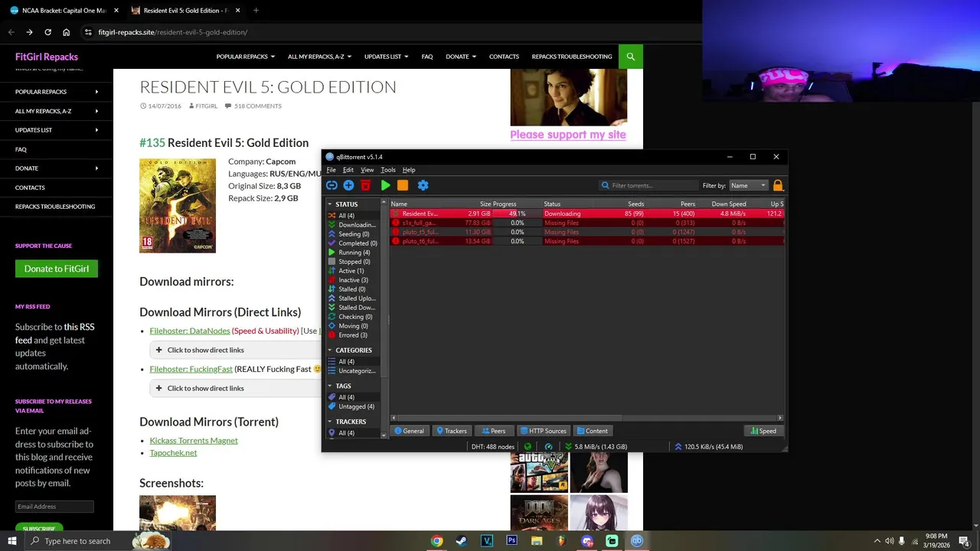The image size is (980, 551).
Task: Click the qBittorrent taskbar icon
Action: coord(637,541)
